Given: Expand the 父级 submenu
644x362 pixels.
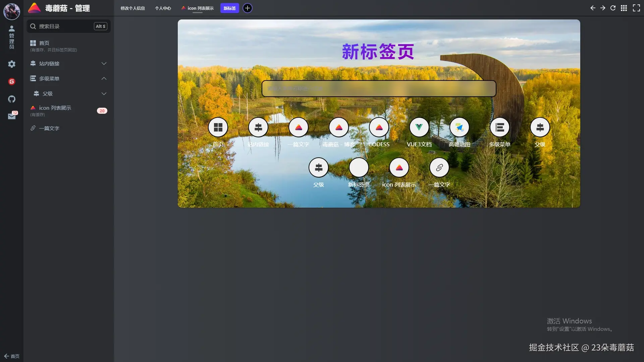Looking at the screenshot, I should click(x=104, y=94).
